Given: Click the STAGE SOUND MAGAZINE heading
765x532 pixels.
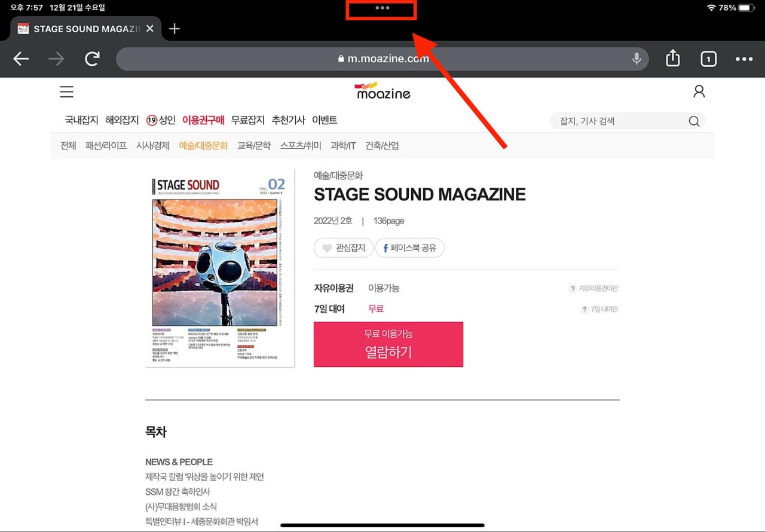Looking at the screenshot, I should click(420, 195).
